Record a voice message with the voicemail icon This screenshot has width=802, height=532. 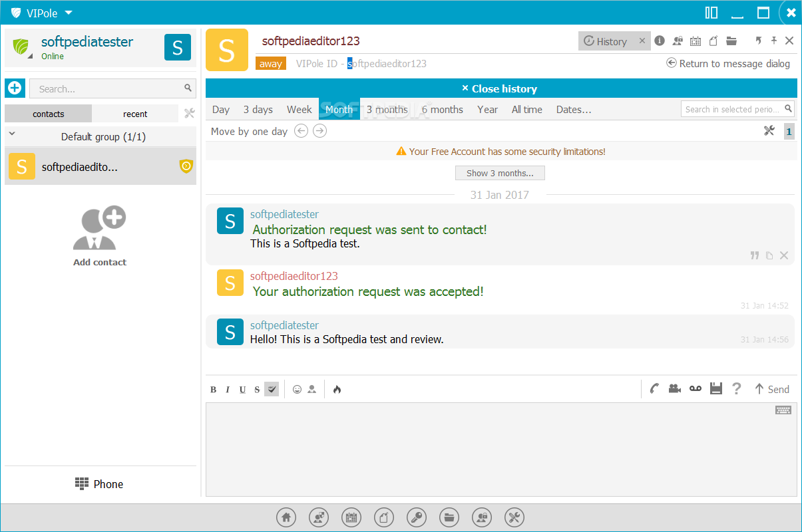tap(696, 388)
